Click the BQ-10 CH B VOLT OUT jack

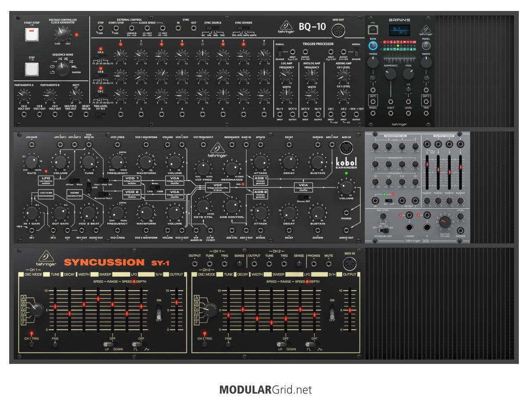[40, 114]
